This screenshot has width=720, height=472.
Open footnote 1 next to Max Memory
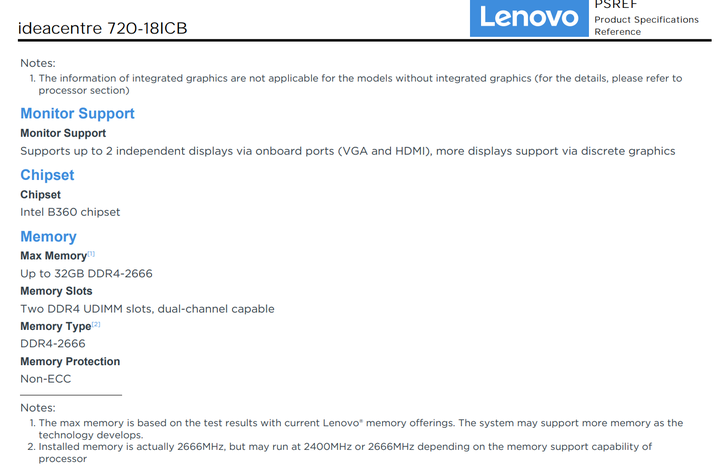[x=91, y=253]
